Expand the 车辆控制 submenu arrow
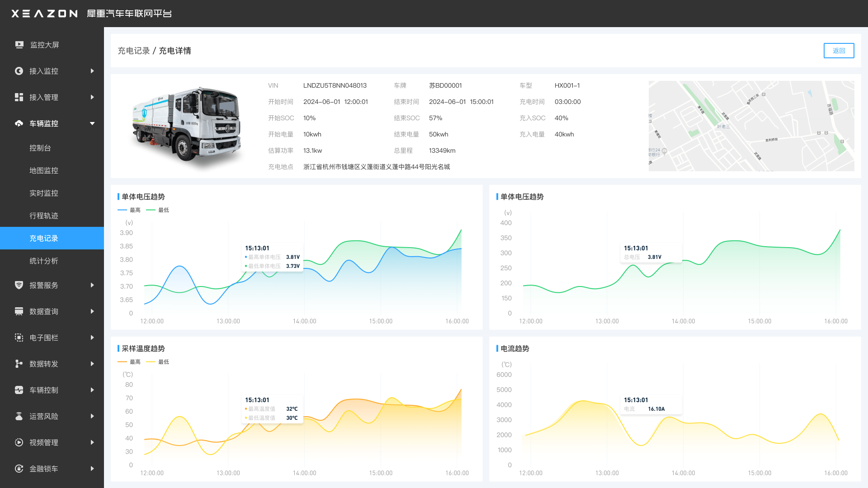Image resolution: width=868 pixels, height=488 pixels. tap(92, 390)
